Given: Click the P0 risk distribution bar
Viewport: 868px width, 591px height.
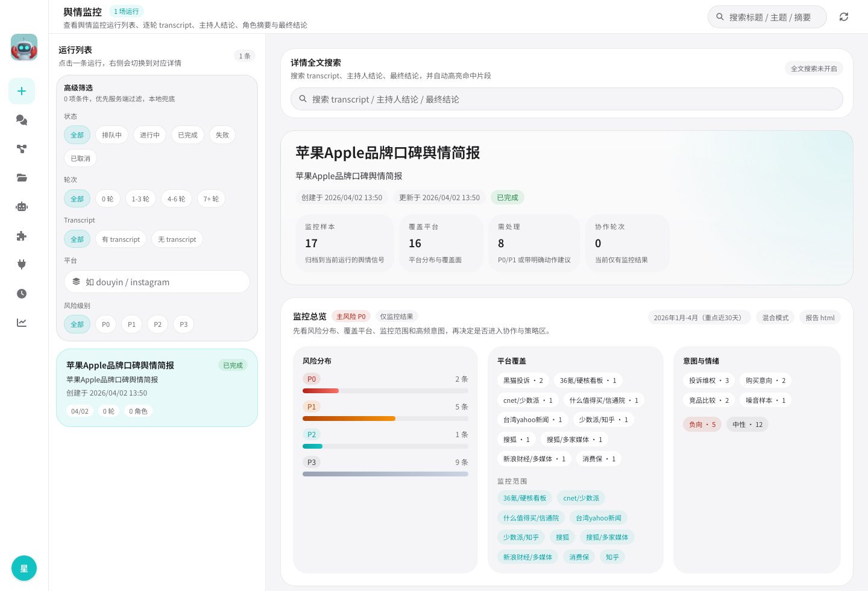Looking at the screenshot, I should point(385,391).
